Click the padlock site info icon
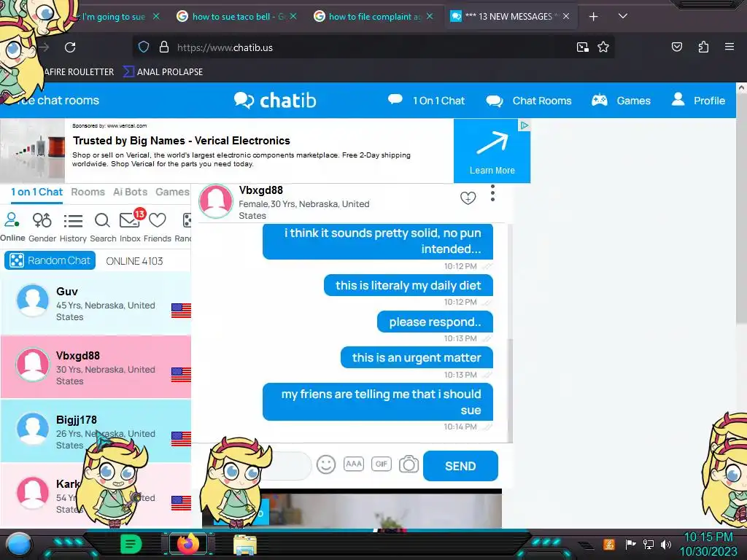Screen dimensions: 747x560 tap(164, 47)
